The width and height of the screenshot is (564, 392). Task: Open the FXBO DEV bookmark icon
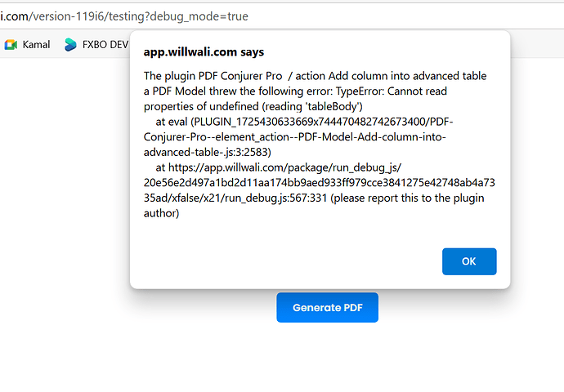click(x=70, y=45)
